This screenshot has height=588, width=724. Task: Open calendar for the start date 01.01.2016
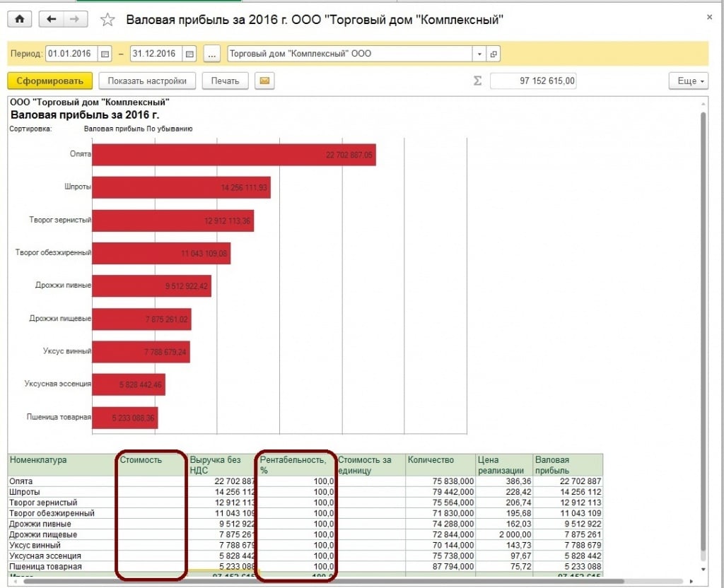(x=105, y=54)
